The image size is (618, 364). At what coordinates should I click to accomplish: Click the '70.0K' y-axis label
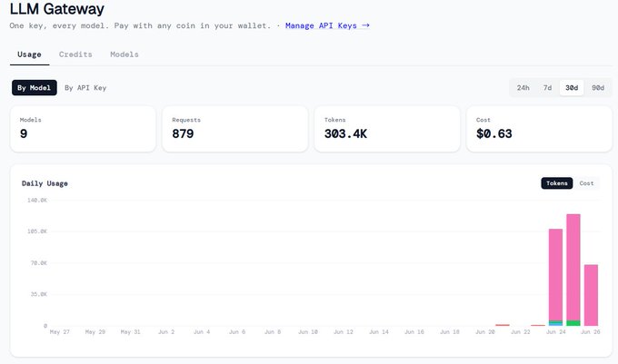point(38,263)
